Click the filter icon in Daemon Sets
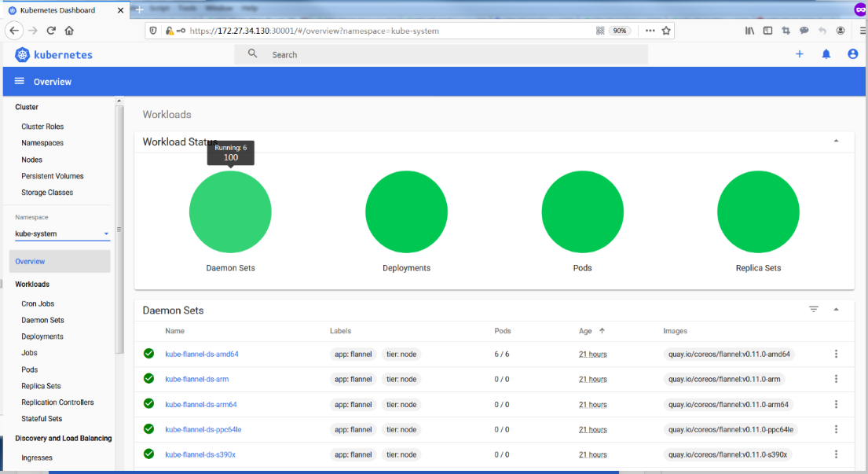This screenshot has width=868, height=474. 814,309
